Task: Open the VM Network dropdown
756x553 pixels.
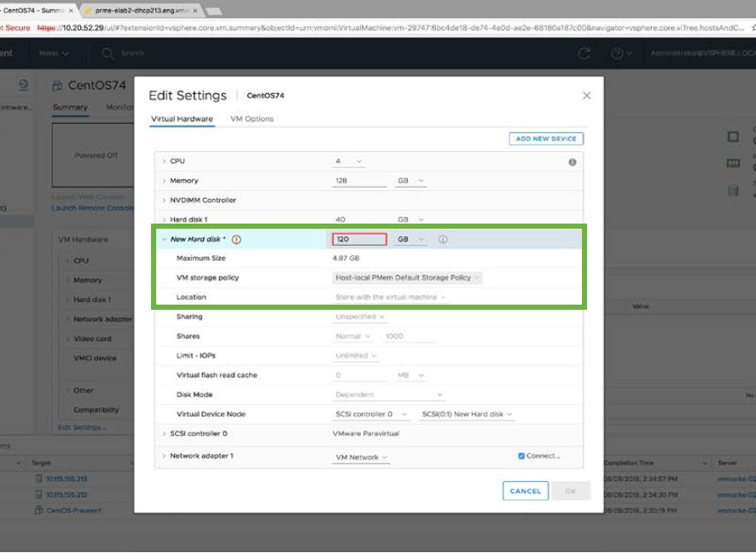Action: point(361,457)
